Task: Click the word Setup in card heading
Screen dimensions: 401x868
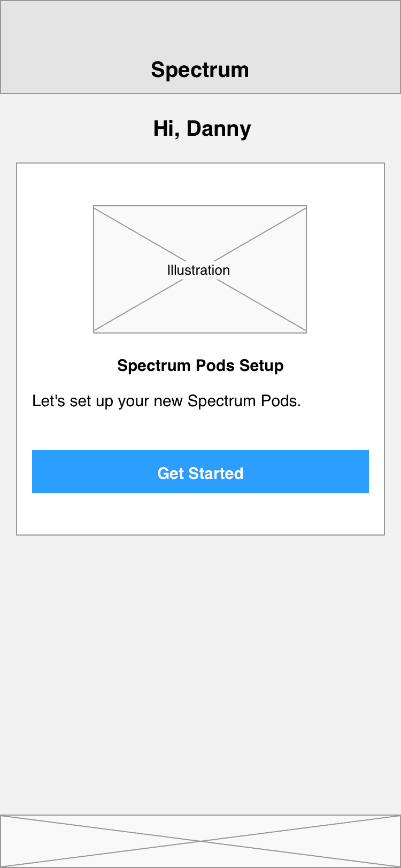Action: coord(261,366)
